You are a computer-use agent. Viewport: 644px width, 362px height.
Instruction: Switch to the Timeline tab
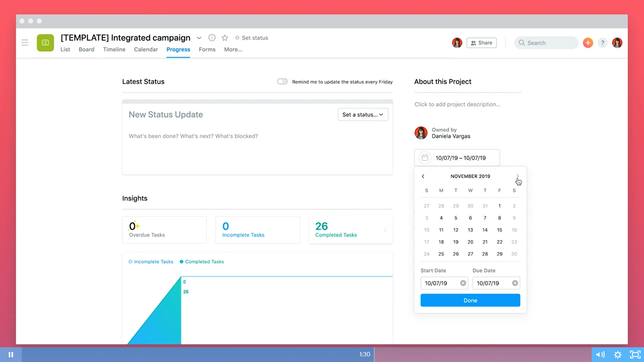[114, 49]
